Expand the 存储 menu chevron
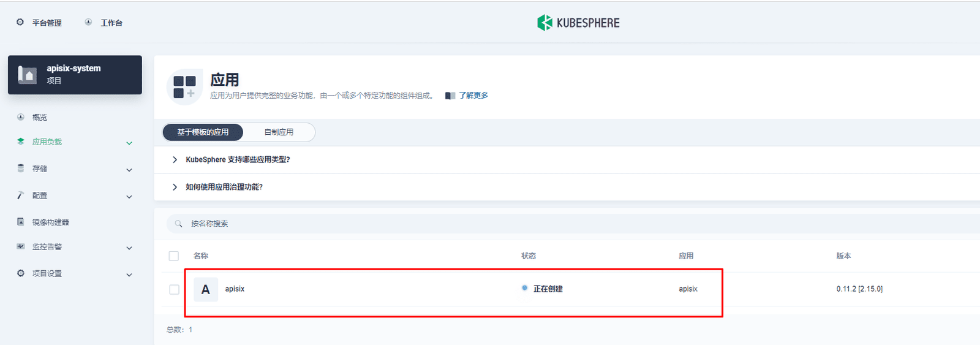This screenshot has height=345, width=980. click(129, 170)
